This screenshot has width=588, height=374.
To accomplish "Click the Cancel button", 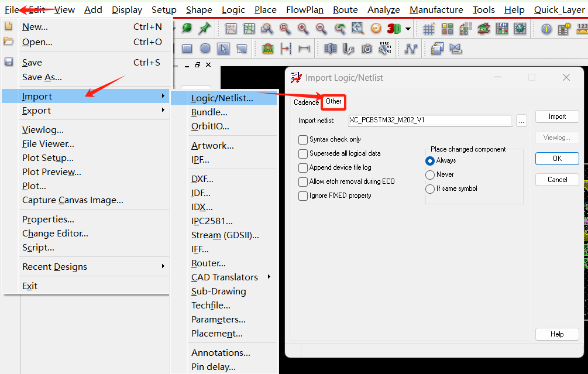I will click(x=557, y=180).
